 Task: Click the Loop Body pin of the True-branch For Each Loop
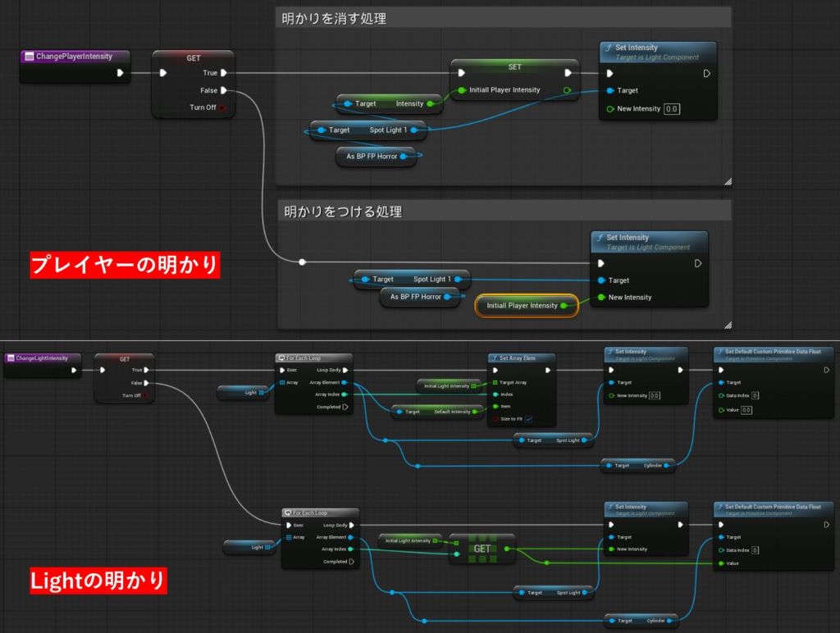(x=345, y=370)
